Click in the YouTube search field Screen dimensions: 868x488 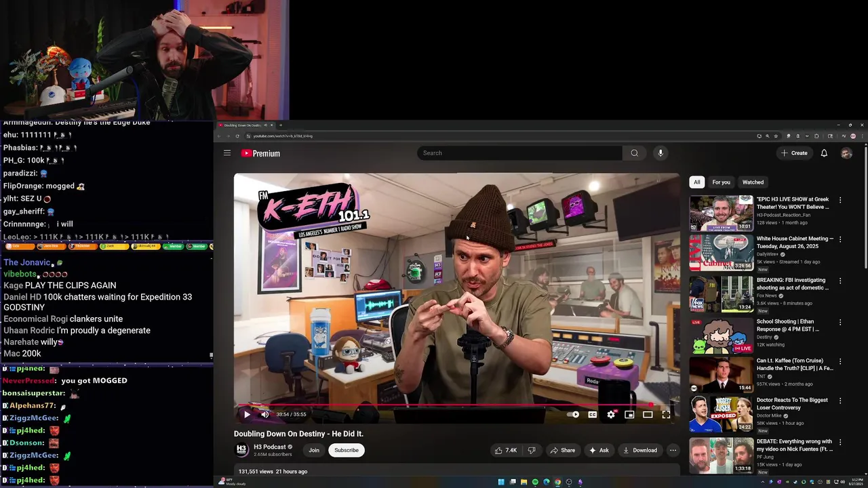[x=519, y=153]
